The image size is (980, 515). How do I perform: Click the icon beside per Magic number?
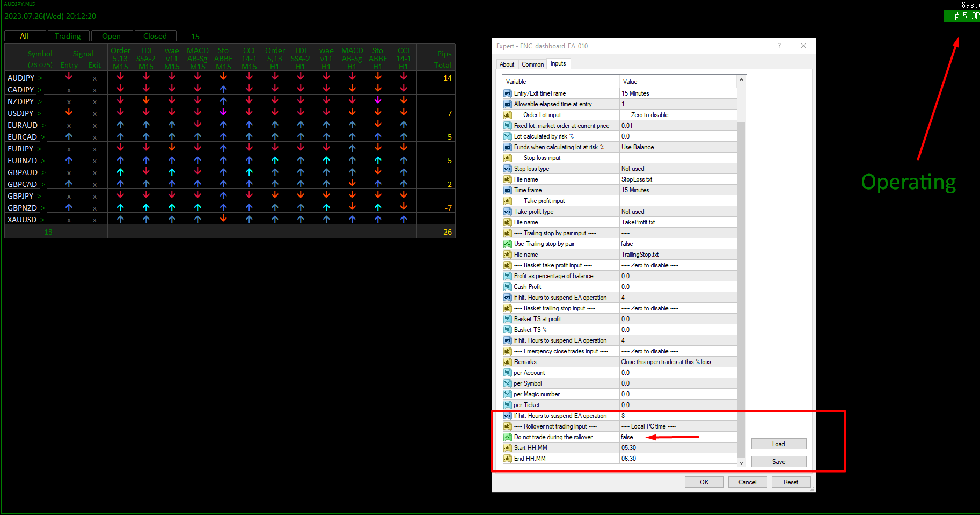[x=507, y=394]
